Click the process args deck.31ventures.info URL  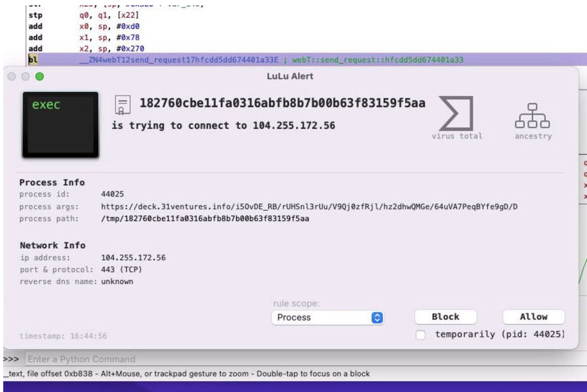click(309, 207)
